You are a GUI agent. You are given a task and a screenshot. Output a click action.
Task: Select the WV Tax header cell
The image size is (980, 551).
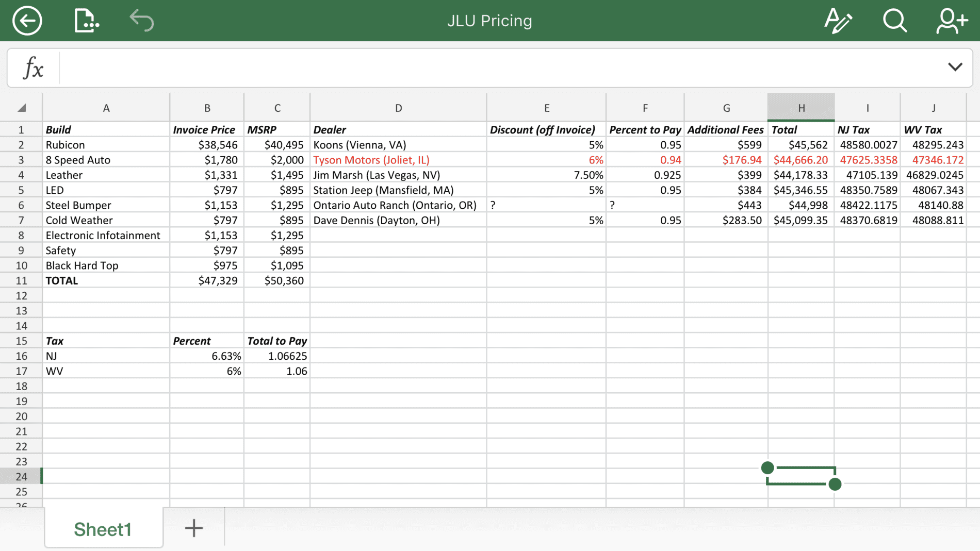(x=934, y=130)
